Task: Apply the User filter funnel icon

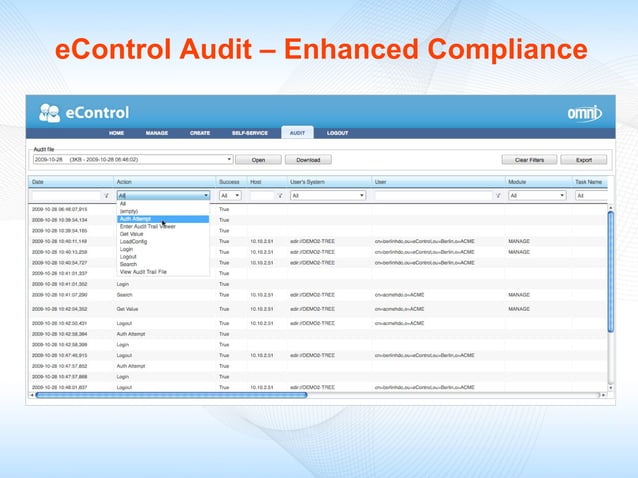Action: [498, 196]
